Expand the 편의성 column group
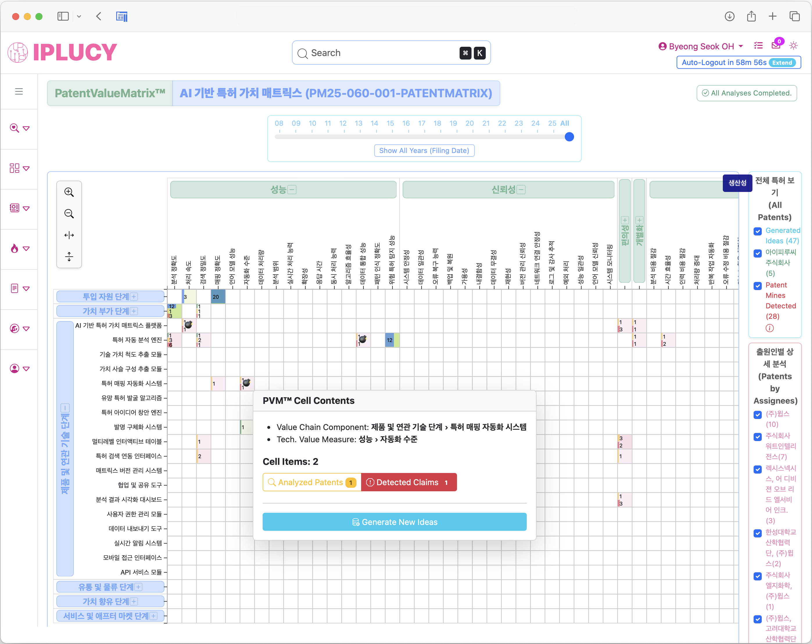 point(625,220)
